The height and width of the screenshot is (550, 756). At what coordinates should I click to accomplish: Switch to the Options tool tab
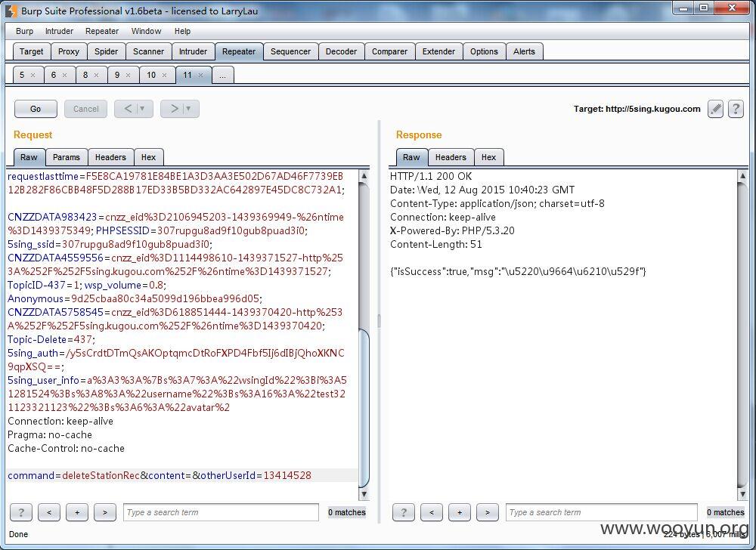pos(484,51)
